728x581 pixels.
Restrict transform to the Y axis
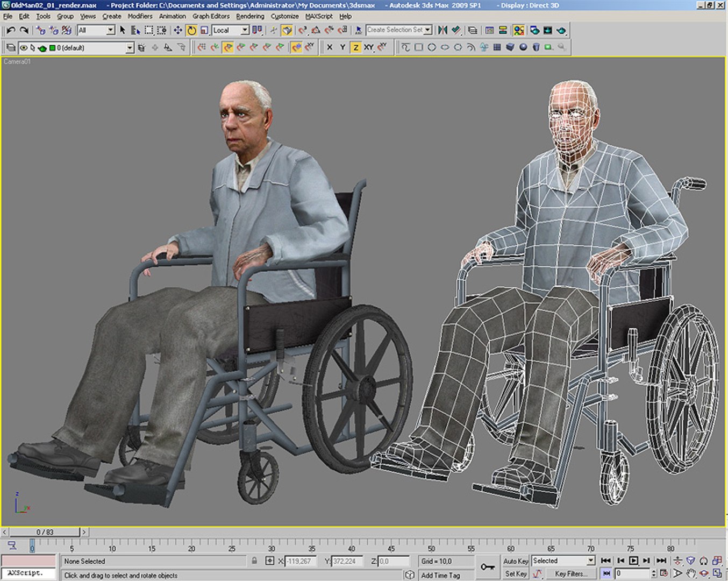[342, 47]
